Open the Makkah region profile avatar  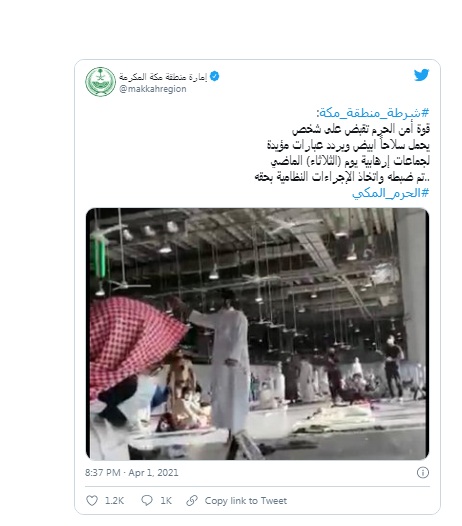click(x=100, y=82)
